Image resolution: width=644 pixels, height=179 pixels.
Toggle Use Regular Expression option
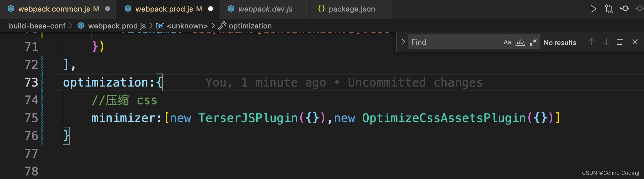(533, 42)
